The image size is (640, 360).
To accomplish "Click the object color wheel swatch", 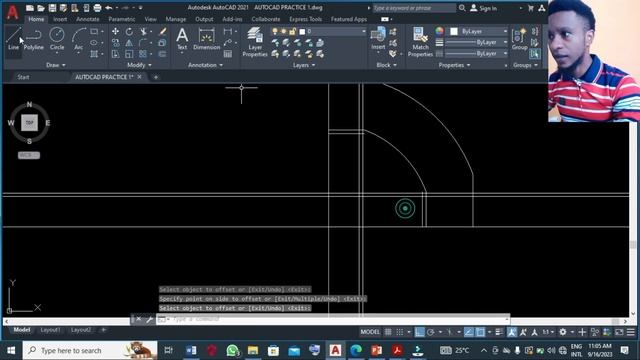I will tap(439, 31).
